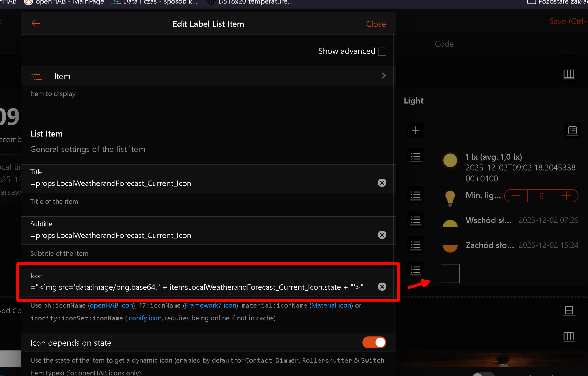Click the row layout icon near the bottom right
The height and width of the screenshot is (376, 588).
tap(569, 310)
